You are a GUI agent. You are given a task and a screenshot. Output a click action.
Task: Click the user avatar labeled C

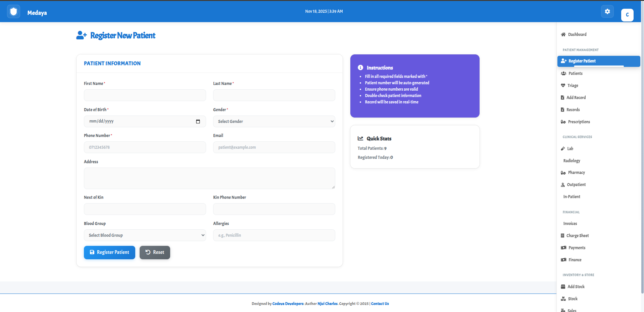click(627, 15)
